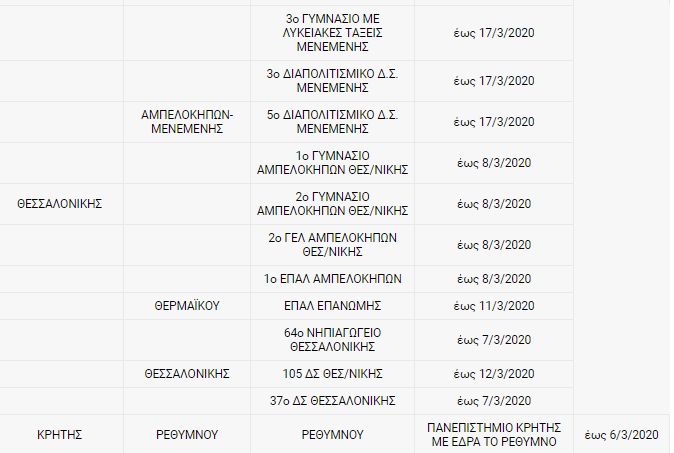The image size is (674, 453).
Task: Click the ΘΕΡΜΑΪΚΟΥ municipality cell
Action: tap(187, 306)
